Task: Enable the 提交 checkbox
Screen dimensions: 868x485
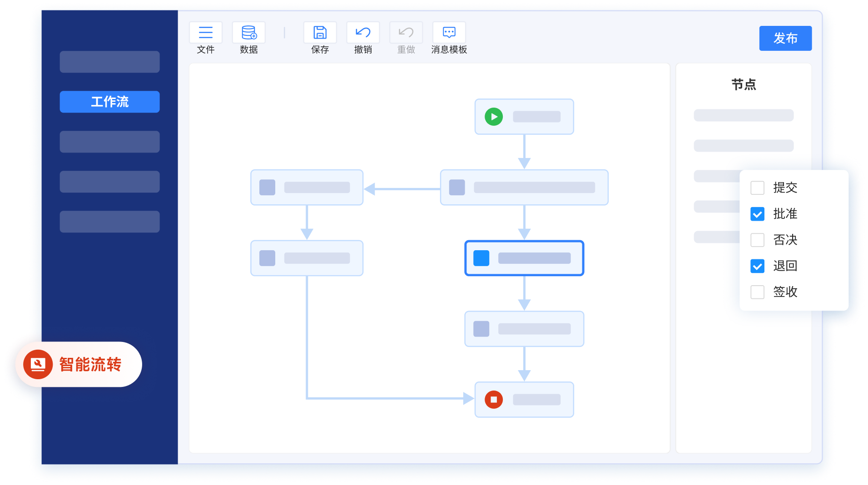Action: 757,188
